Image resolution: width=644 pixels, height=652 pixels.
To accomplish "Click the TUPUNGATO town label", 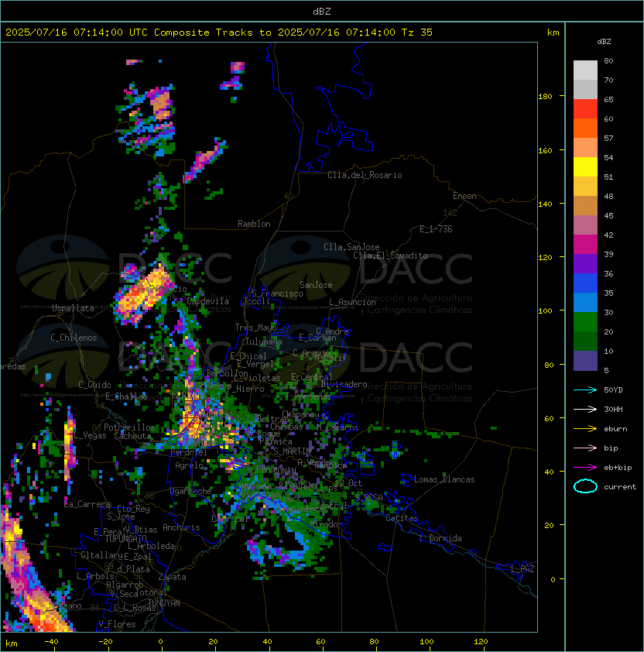I will point(125,539).
